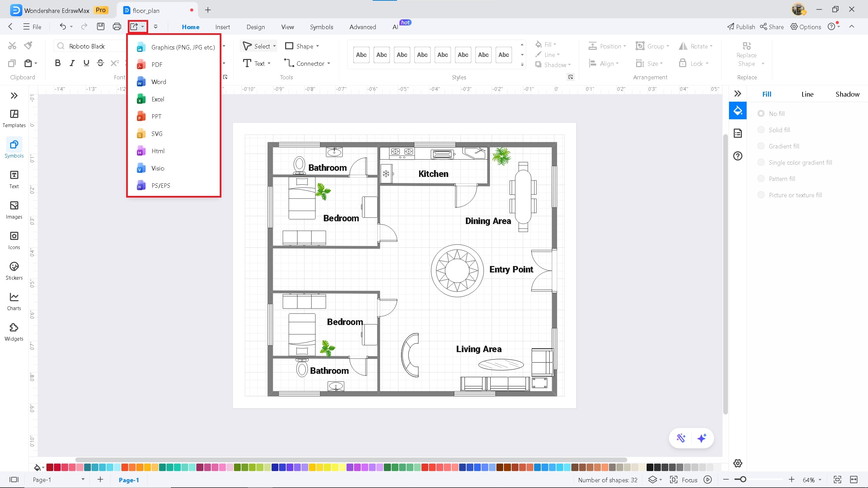The height and width of the screenshot is (488, 868).
Task: Click the help question mark icon in right panel
Action: tap(738, 156)
